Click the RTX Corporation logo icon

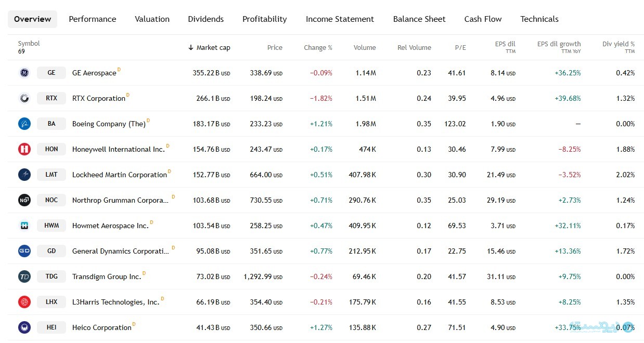24,98
